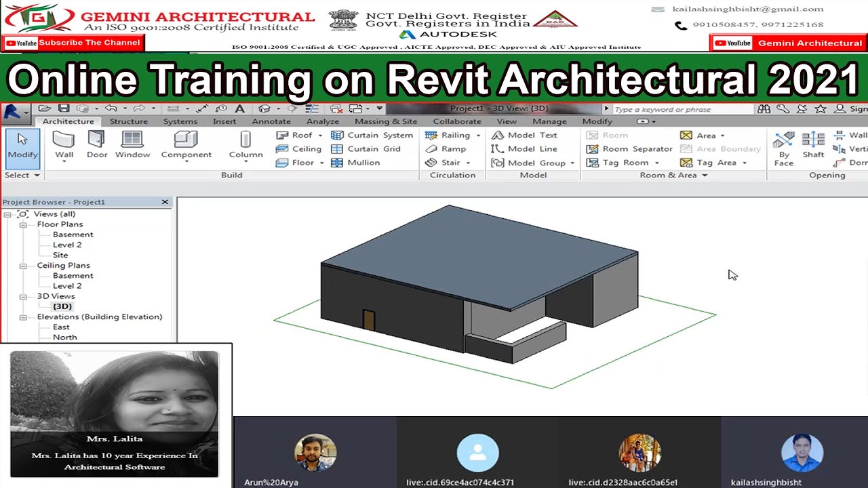Select the Window tool

tap(132, 146)
